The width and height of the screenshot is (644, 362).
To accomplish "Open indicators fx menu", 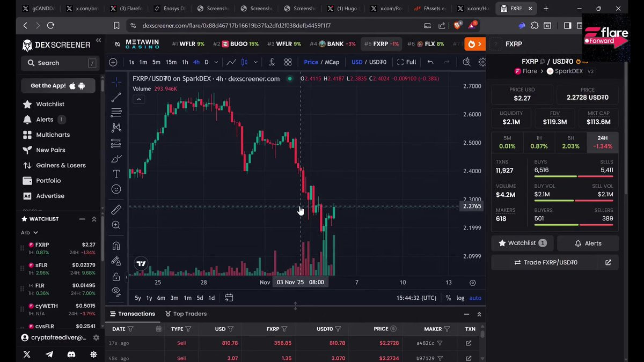I will point(272,62).
